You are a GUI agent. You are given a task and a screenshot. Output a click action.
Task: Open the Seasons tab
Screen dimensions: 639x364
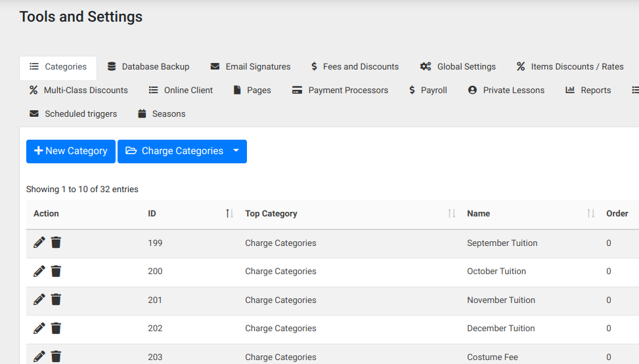(x=162, y=114)
